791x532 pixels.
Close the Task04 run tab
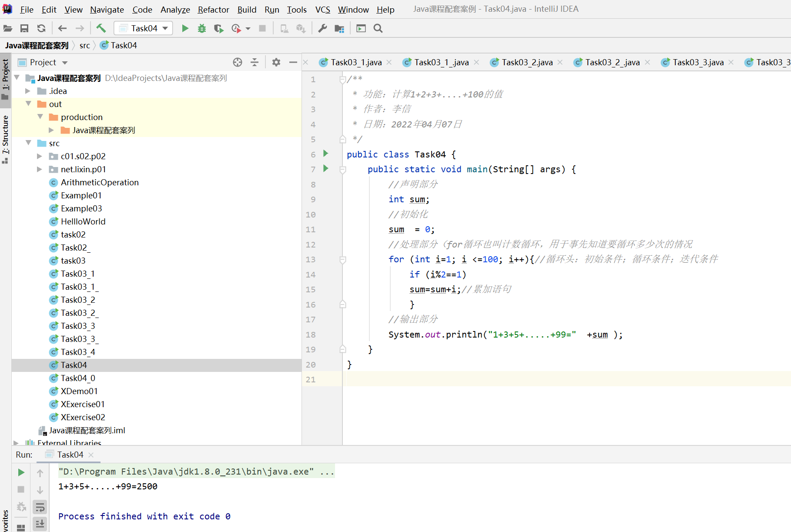point(91,455)
